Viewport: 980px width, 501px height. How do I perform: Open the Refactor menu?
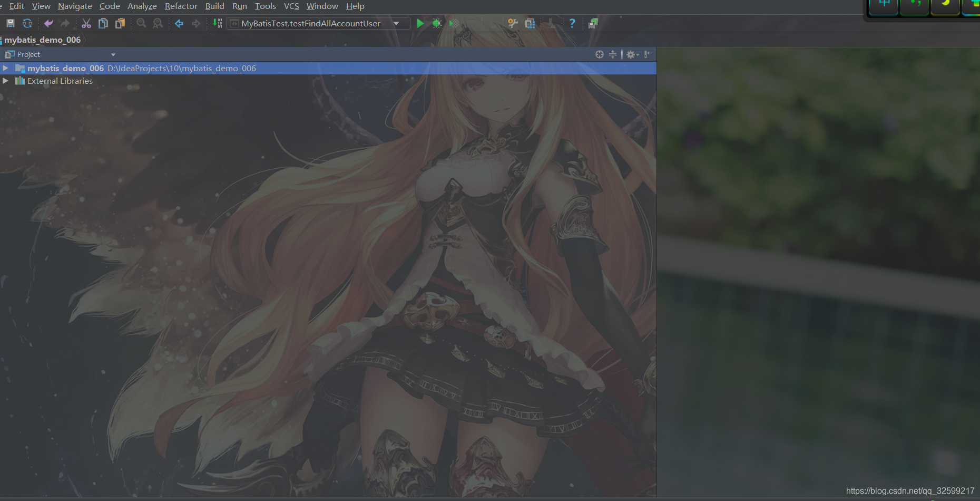coord(181,6)
